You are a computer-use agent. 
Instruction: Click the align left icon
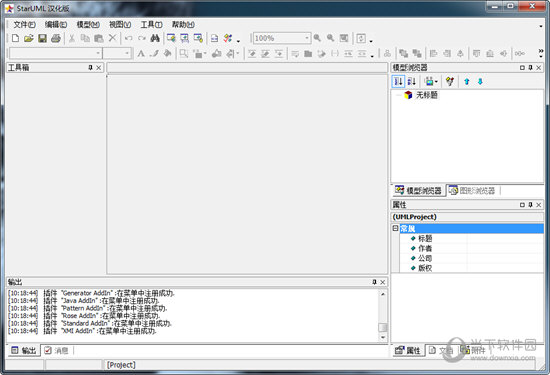[434, 54]
